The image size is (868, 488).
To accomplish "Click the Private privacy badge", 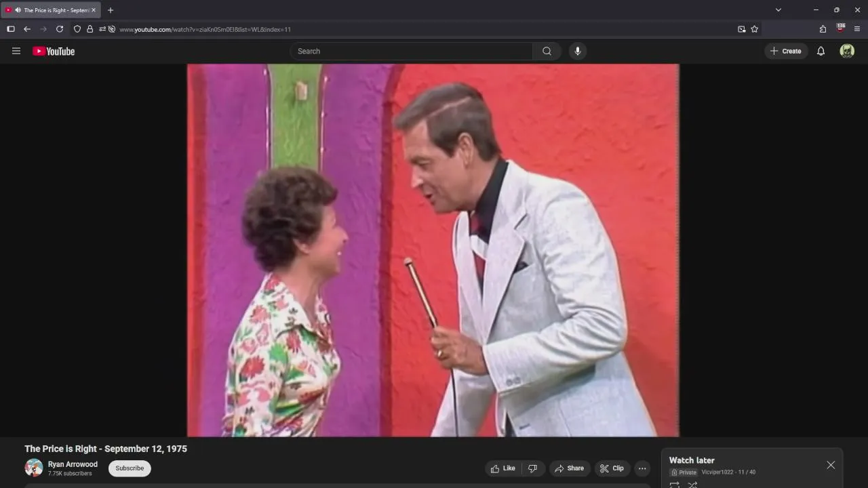I will [x=684, y=472].
